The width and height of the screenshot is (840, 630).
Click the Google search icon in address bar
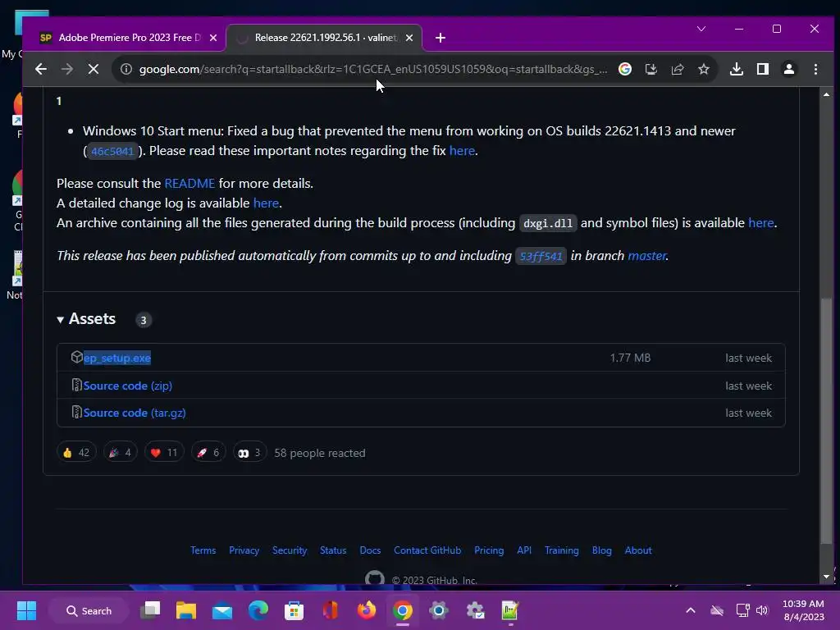[x=624, y=69]
